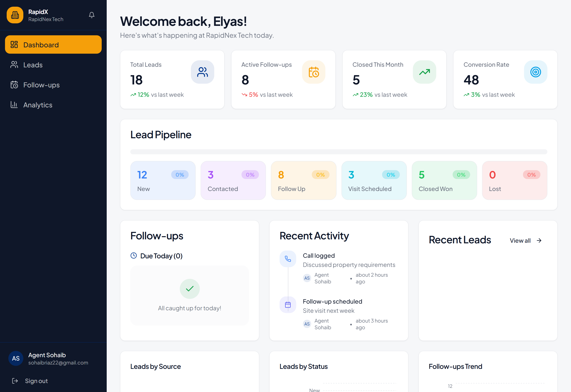This screenshot has height=392, width=571.
Task: Select the New pipeline stage card
Action: [x=163, y=180]
